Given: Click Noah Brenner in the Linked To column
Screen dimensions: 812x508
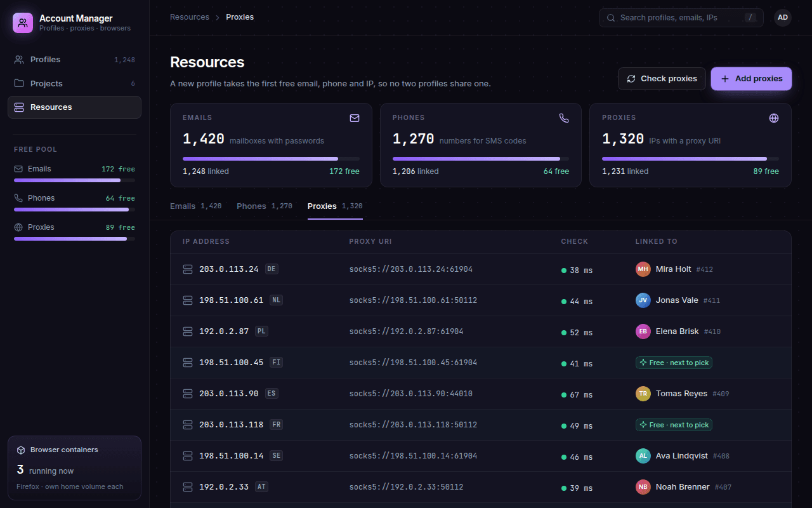Looking at the screenshot, I should click(683, 487).
